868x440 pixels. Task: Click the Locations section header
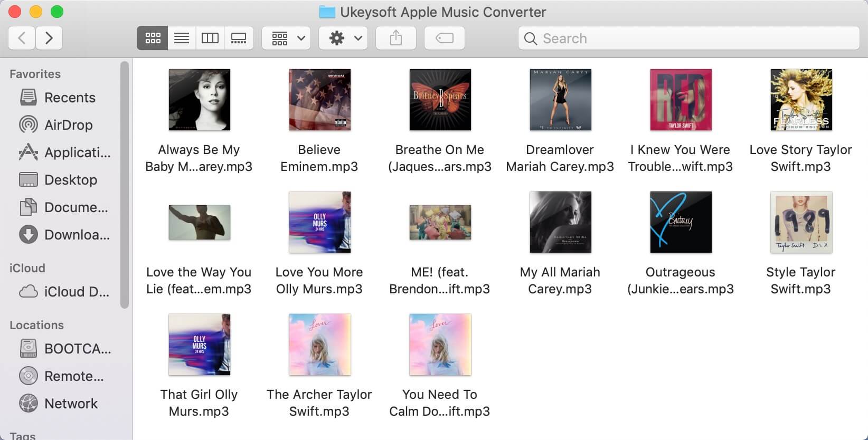[x=36, y=325]
